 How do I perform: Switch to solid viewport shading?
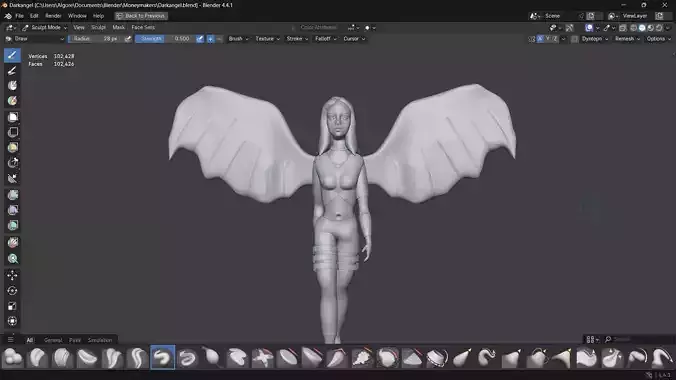point(642,28)
